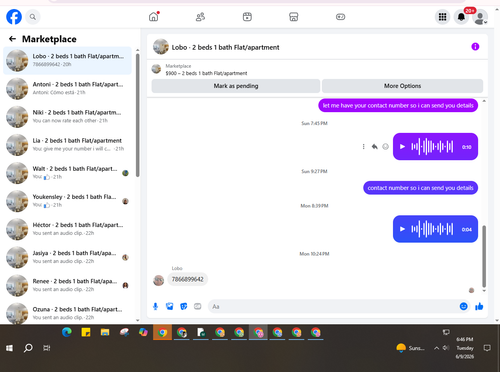
Task: Click the GIF icon in composer
Action: (198, 306)
